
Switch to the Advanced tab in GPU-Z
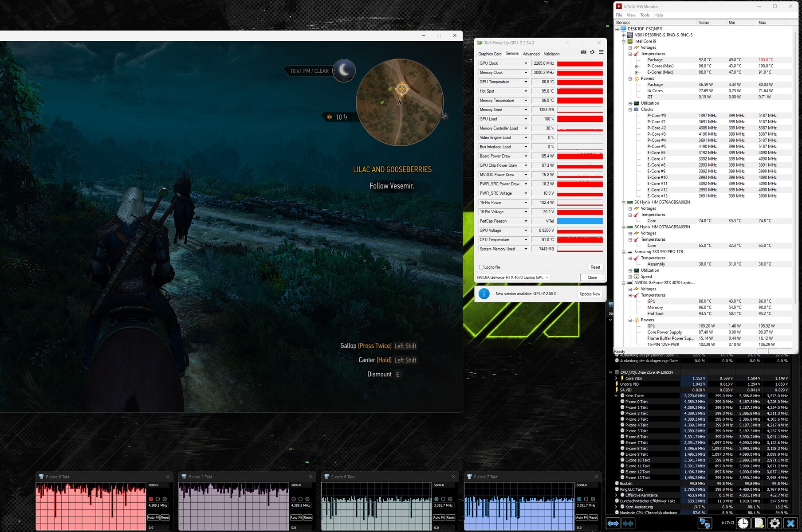point(531,54)
